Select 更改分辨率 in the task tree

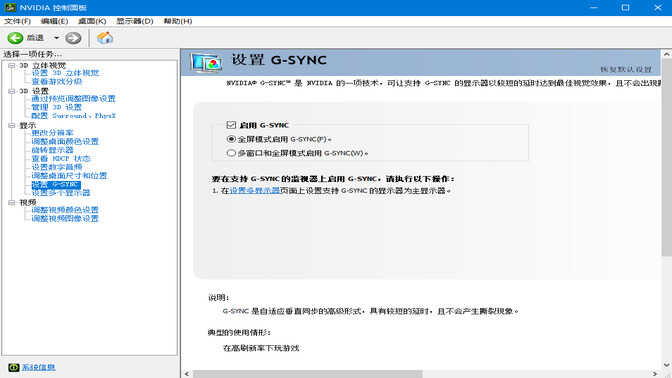(52, 133)
